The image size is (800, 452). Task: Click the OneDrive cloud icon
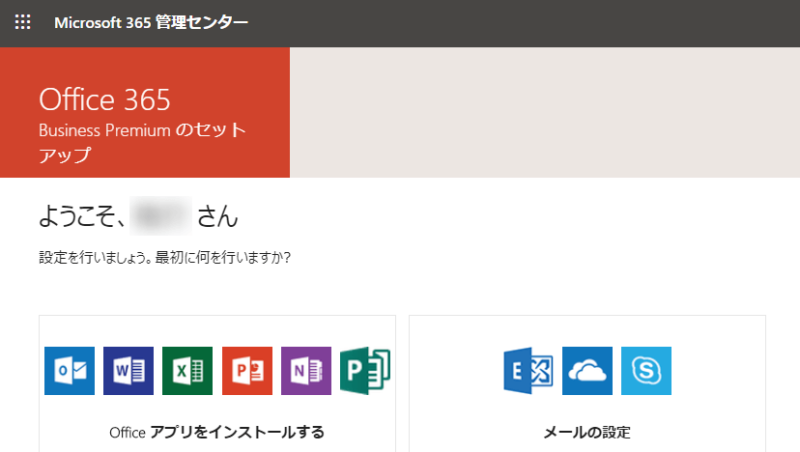click(587, 371)
